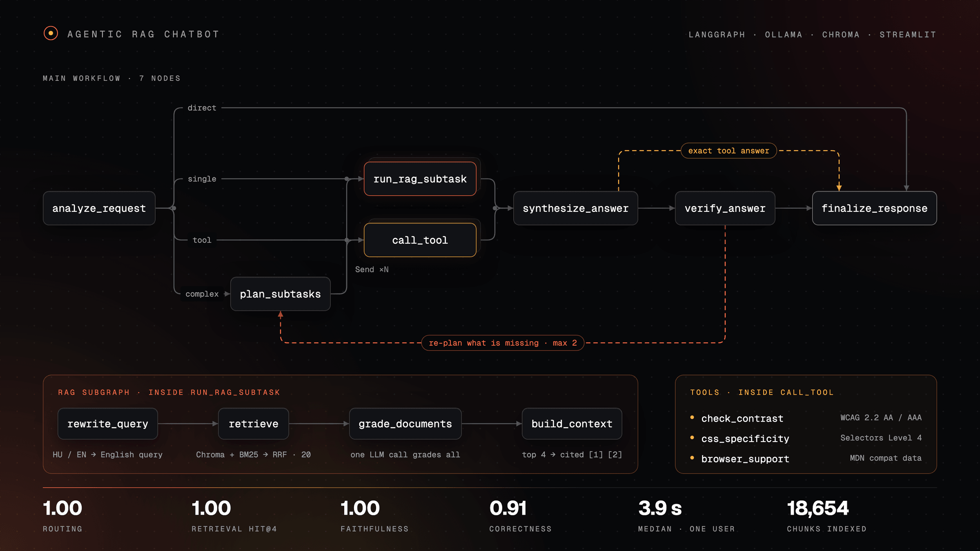This screenshot has height=551, width=980.
Task: Click 'WCAG 2.2 AA / AAA' description
Action: point(881,418)
